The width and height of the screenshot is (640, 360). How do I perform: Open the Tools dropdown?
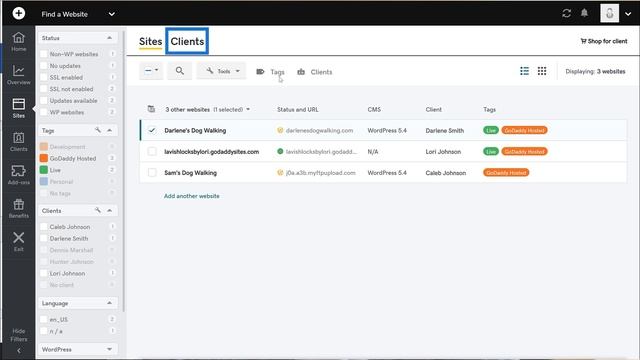[x=222, y=71]
